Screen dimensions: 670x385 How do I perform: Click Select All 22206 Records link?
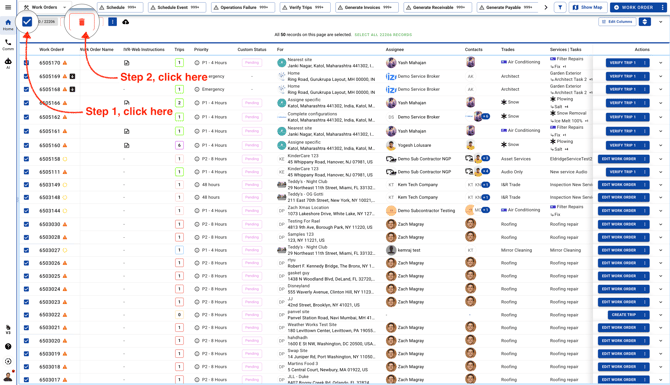(x=383, y=35)
